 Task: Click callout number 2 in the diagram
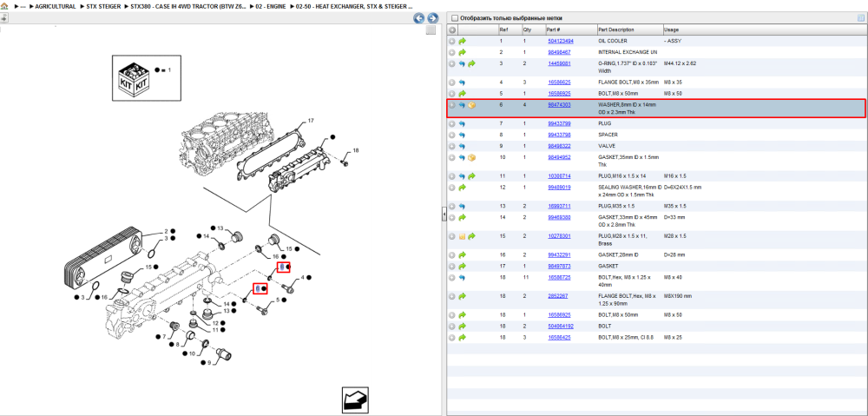pos(166,231)
